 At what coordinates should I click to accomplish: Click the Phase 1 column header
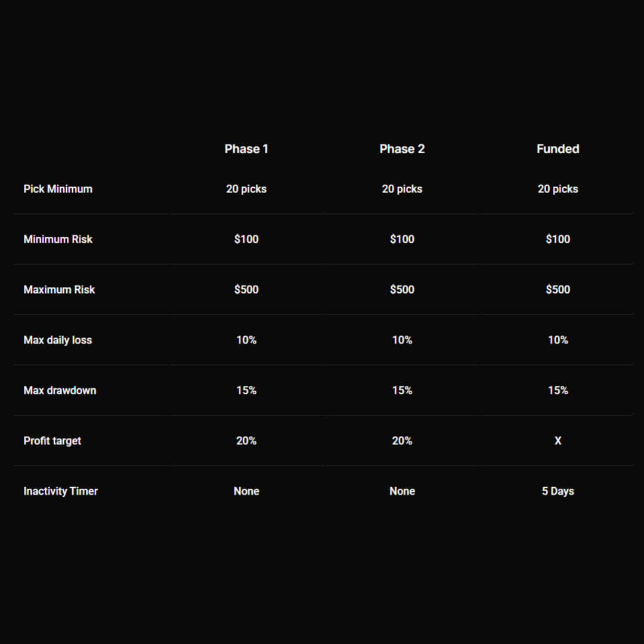tap(246, 149)
